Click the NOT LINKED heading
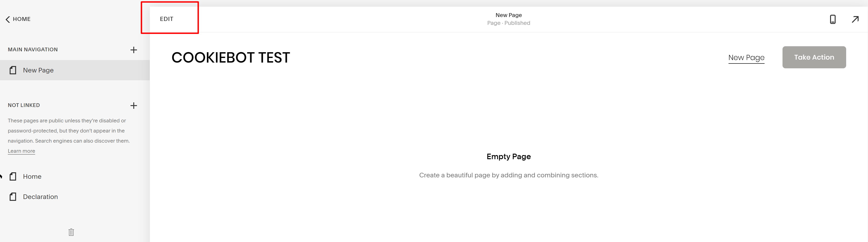The image size is (868, 242). pyautogui.click(x=24, y=105)
